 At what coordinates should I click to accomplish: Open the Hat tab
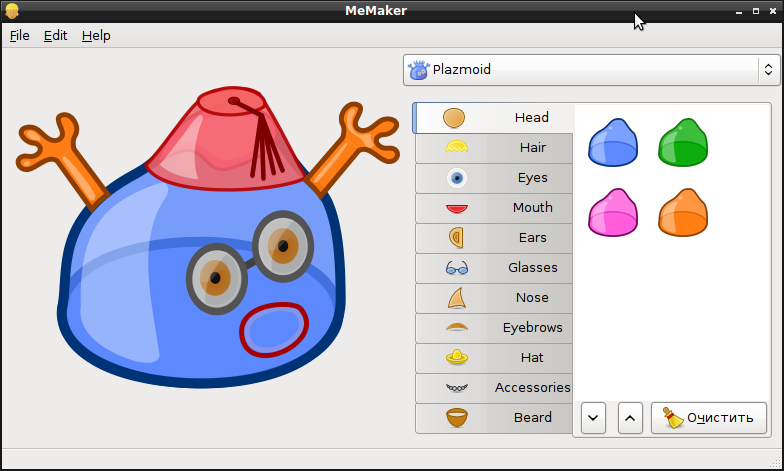point(494,358)
